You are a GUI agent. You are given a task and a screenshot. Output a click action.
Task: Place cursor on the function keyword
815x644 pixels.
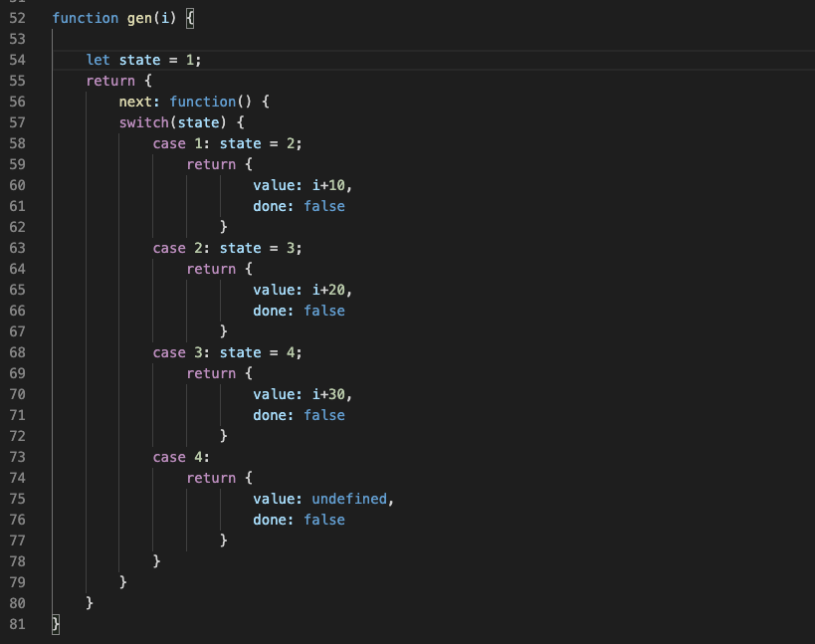[85, 18]
